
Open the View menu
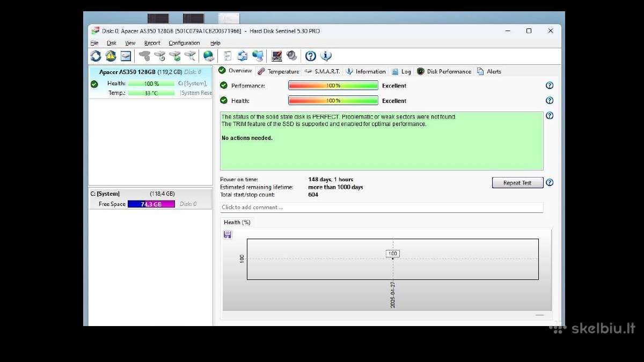pos(130,43)
